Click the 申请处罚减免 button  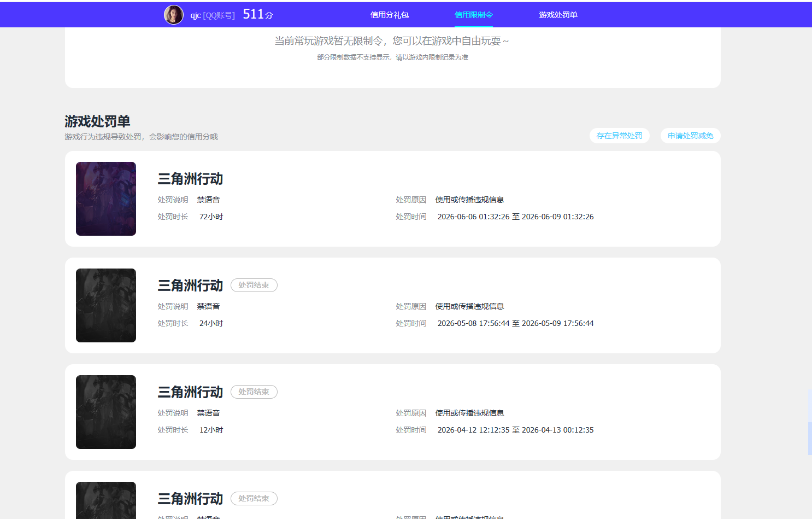(691, 136)
